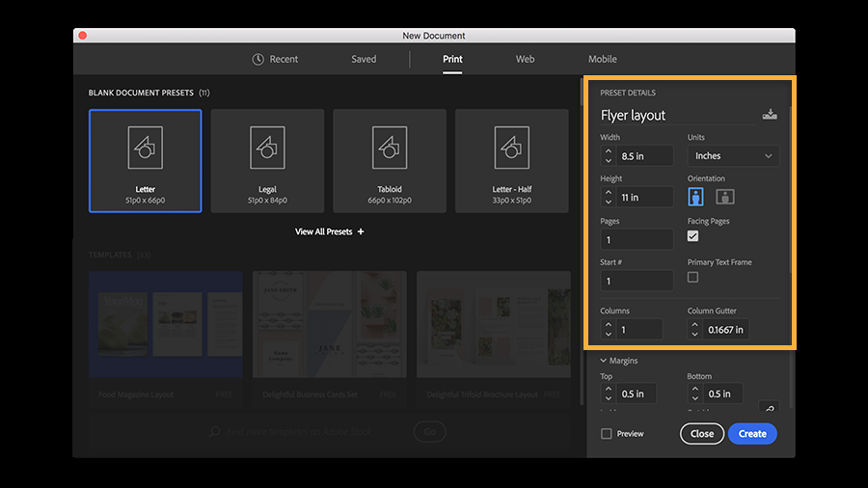
Task: Increase the Width value with stepper arrow
Action: pyautogui.click(x=609, y=151)
